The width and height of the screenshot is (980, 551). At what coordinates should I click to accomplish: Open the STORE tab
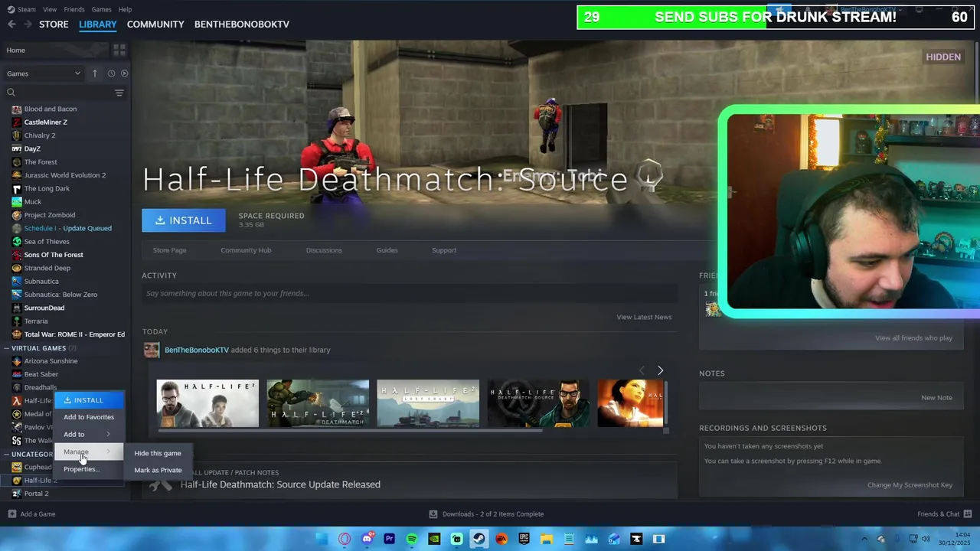(54, 24)
